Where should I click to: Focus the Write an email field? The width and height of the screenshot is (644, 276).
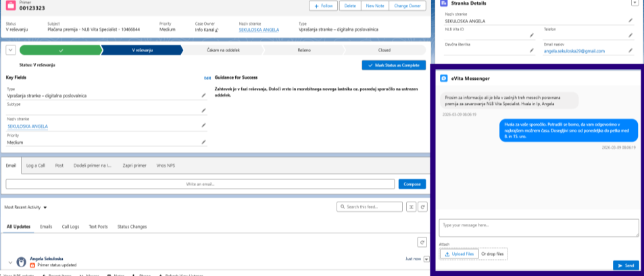pyautogui.click(x=201, y=184)
